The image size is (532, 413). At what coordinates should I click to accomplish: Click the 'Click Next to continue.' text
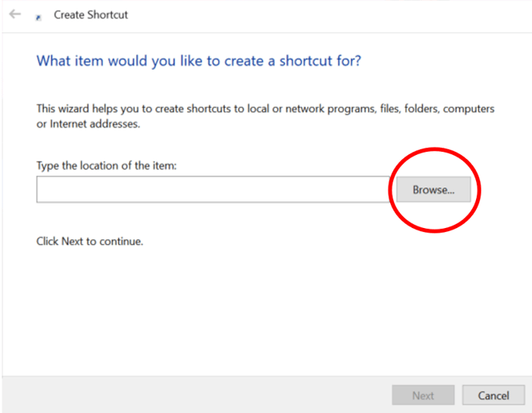(x=90, y=241)
